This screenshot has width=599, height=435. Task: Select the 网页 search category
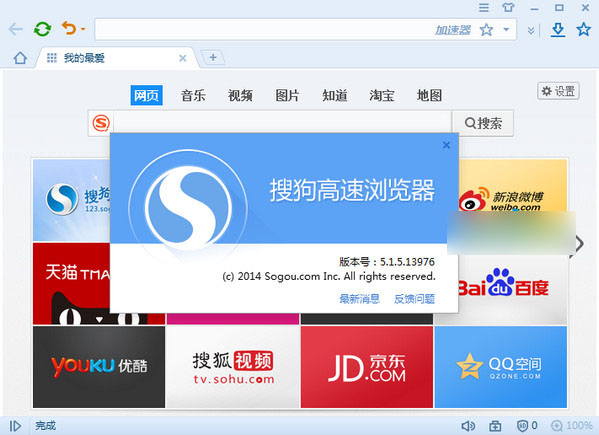point(147,95)
